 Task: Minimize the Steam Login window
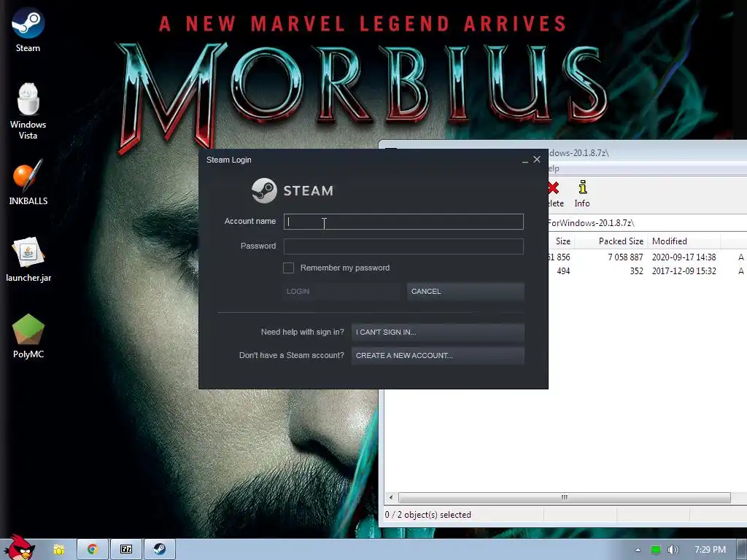[525, 160]
